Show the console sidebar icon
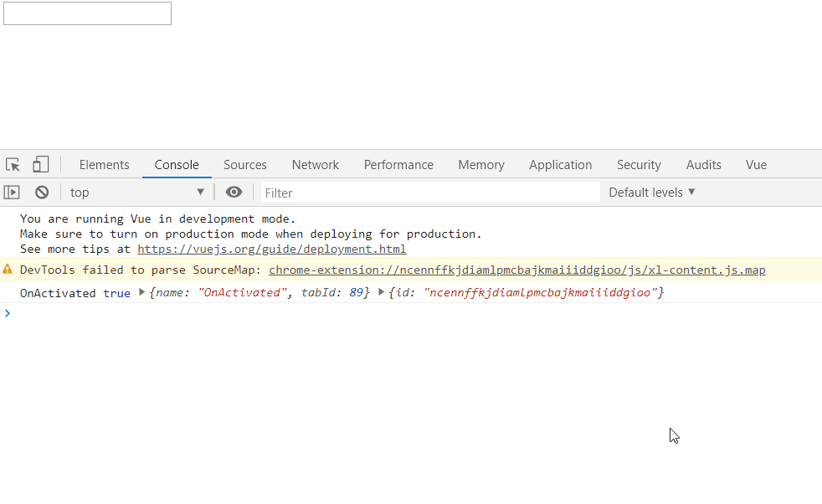The height and width of the screenshot is (504, 822). coord(12,193)
